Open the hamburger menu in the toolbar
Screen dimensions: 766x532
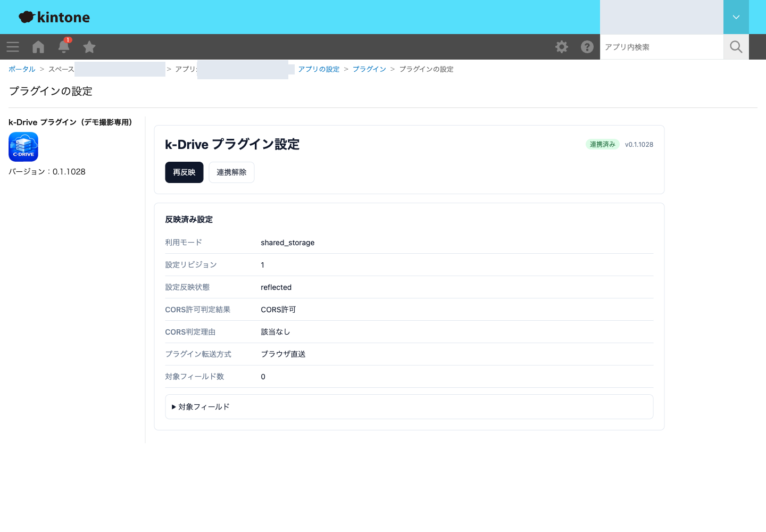(13, 47)
